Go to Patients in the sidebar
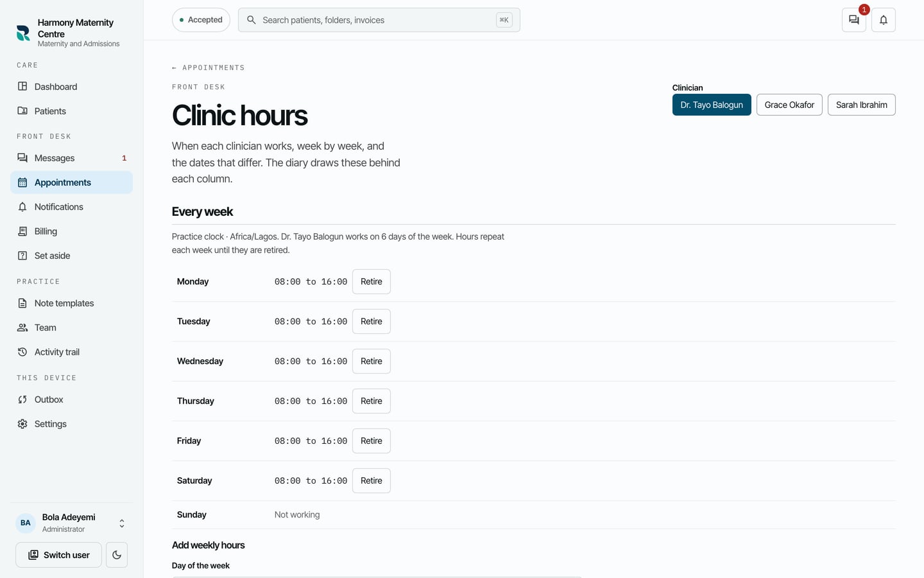 click(71, 111)
